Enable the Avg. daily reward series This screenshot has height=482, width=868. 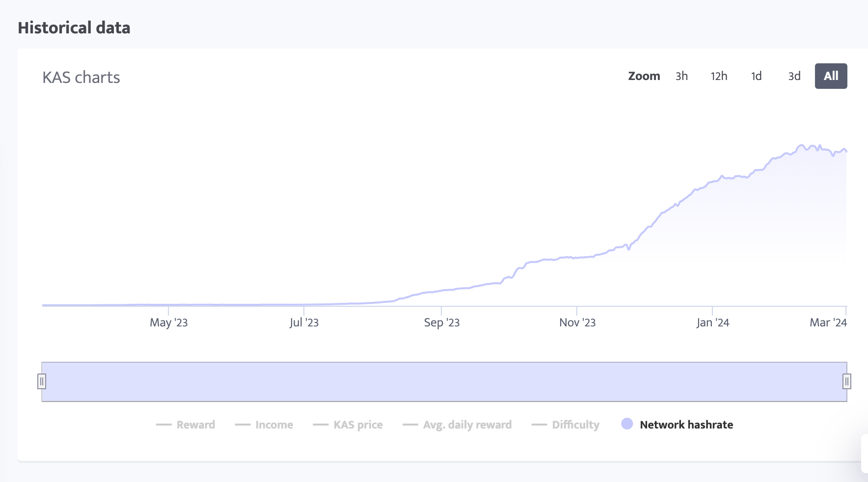[467, 425]
